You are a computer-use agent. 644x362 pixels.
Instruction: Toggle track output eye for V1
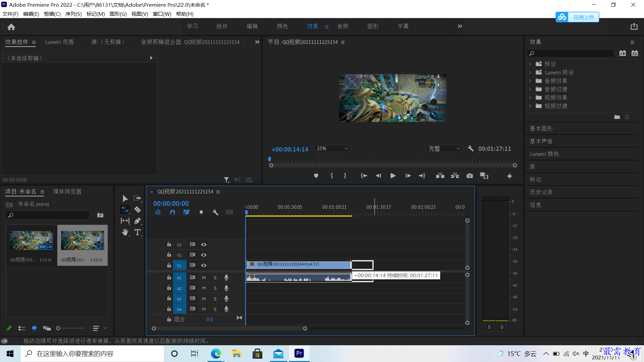click(204, 265)
